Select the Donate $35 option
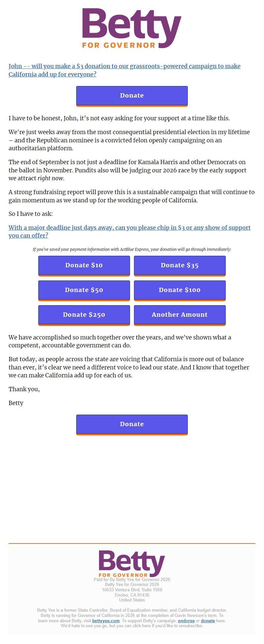264x644 pixels. coord(180,265)
